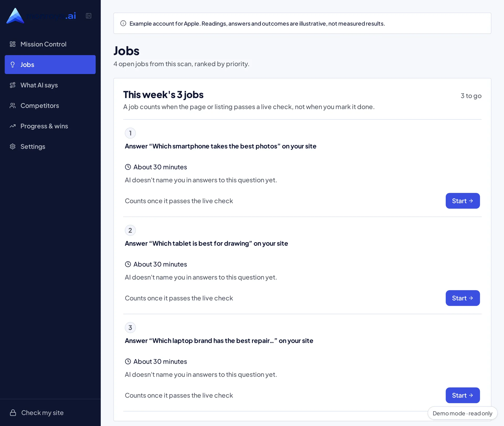
Task: Select the Jobs sidebar item
Action: coord(50,65)
